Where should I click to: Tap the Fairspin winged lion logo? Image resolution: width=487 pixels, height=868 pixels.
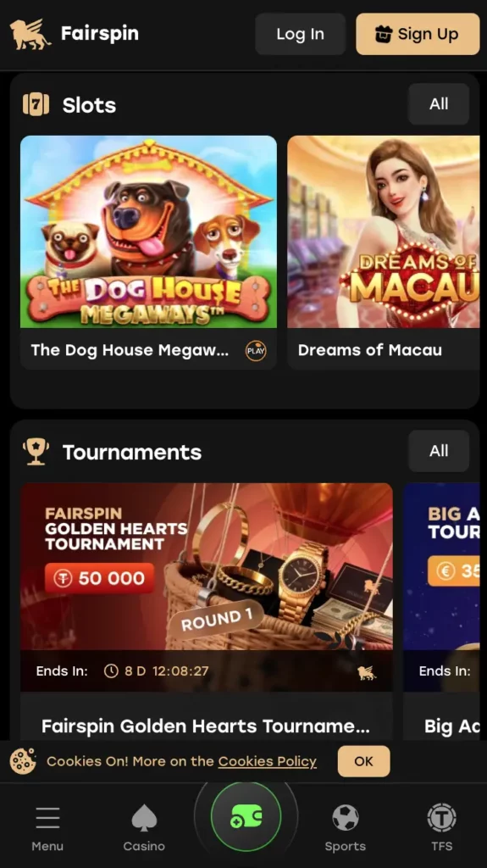click(x=30, y=34)
